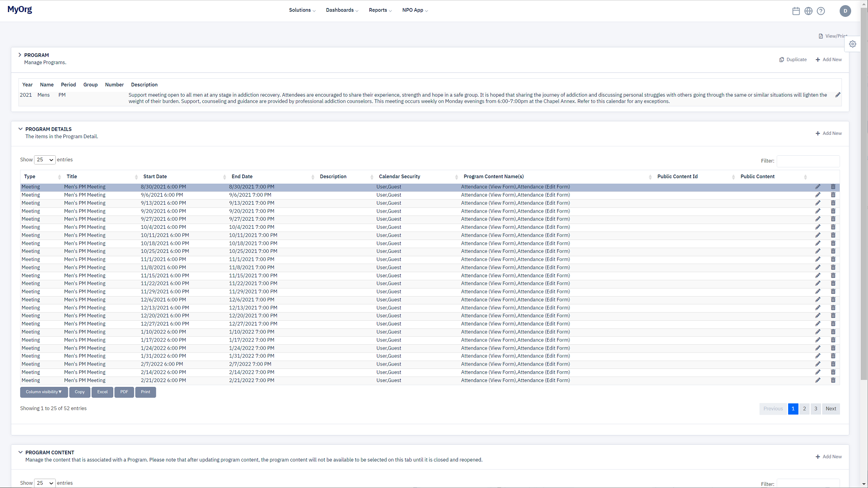Go to page 3 of results

click(815, 409)
